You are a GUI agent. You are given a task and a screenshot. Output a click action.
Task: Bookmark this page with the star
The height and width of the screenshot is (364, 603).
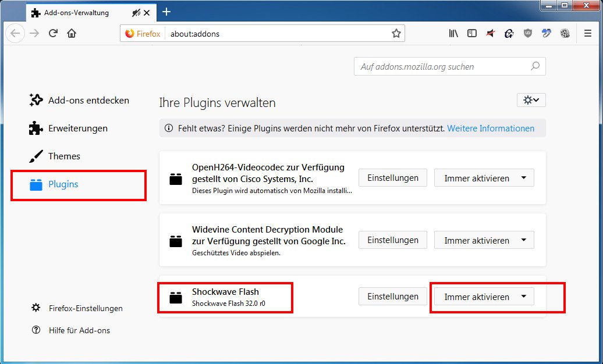coord(396,34)
